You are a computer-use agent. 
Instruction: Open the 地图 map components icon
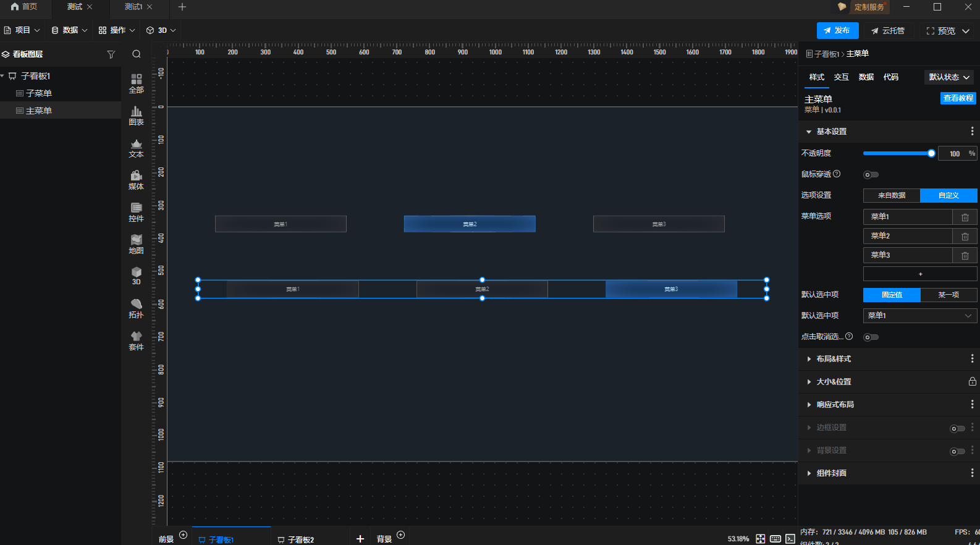[136, 243]
